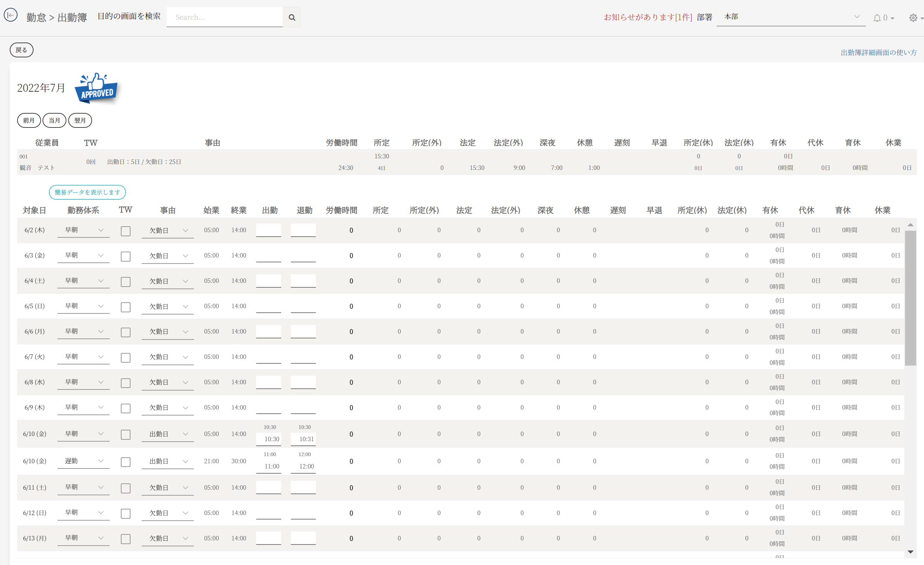Viewport: 924px width, 565px height.
Task: Check the TW checkbox for 6/2 (木)
Action: 126,231
